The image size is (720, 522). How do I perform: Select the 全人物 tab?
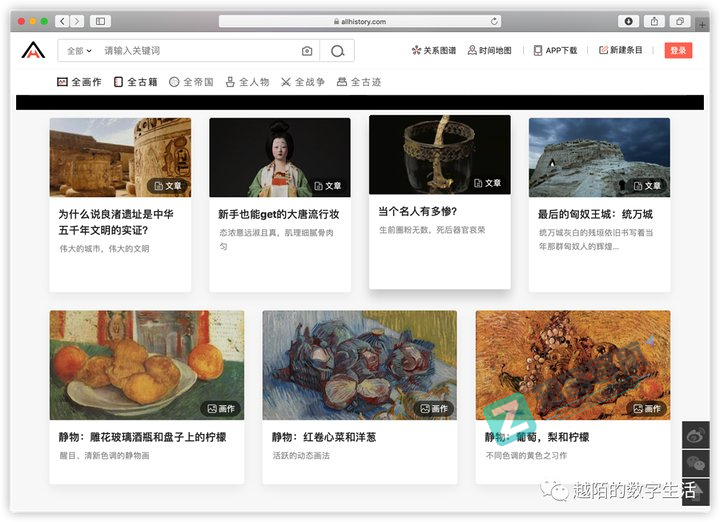[248, 82]
